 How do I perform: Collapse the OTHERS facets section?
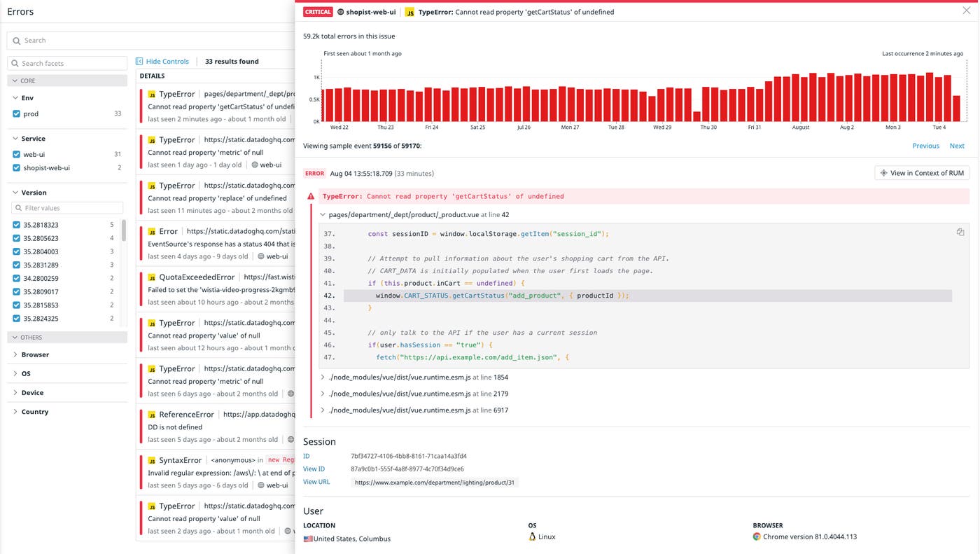click(14, 338)
